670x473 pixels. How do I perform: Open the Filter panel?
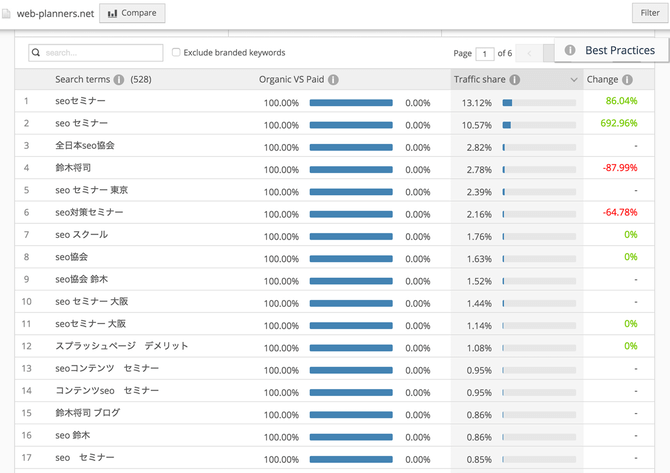pos(650,13)
